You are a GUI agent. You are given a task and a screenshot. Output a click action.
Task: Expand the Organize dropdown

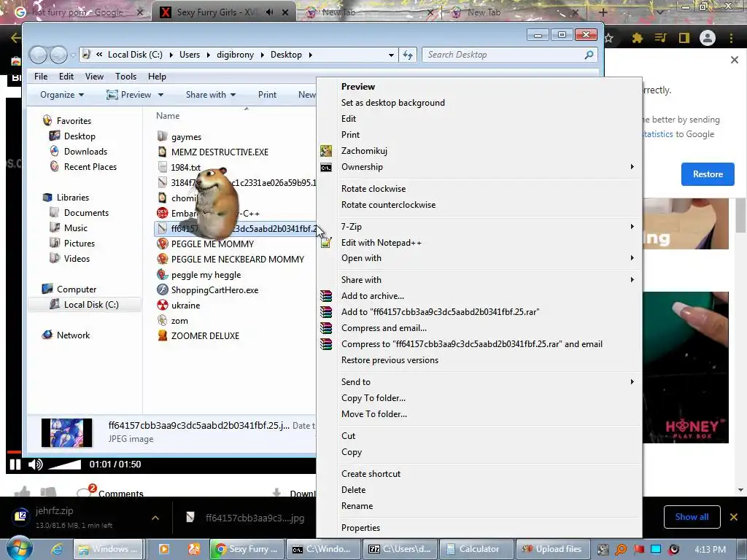coord(62,95)
